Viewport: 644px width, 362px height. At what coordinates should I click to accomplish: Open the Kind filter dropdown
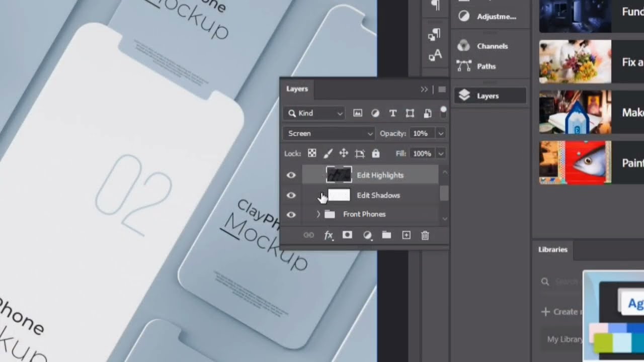pos(313,113)
